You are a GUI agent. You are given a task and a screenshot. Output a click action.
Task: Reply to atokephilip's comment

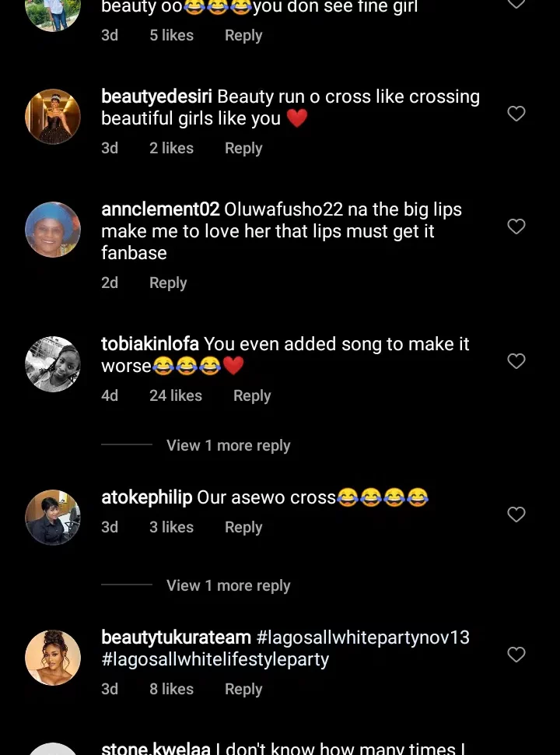pos(243,527)
